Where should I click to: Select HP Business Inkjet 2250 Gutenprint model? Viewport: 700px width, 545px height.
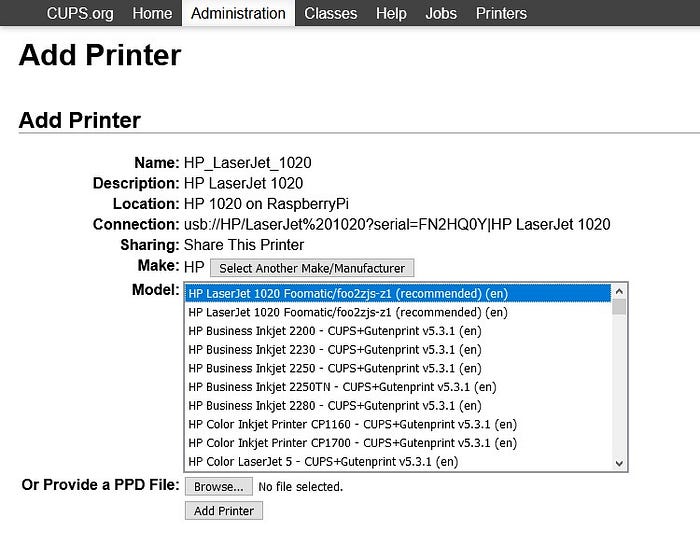click(398, 368)
